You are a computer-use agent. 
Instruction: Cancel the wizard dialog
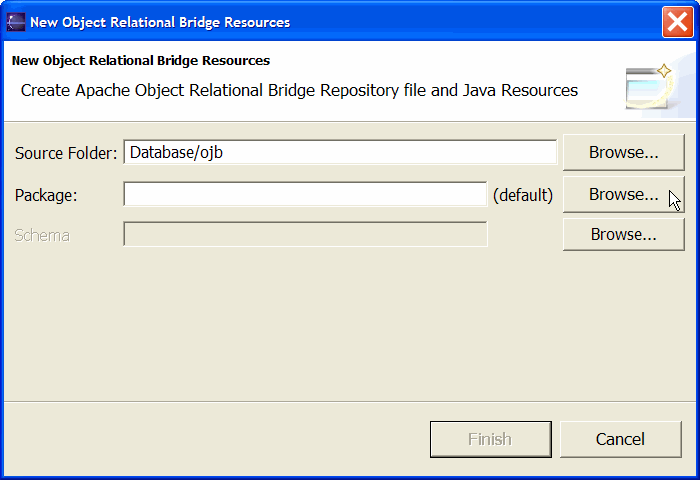coord(621,439)
